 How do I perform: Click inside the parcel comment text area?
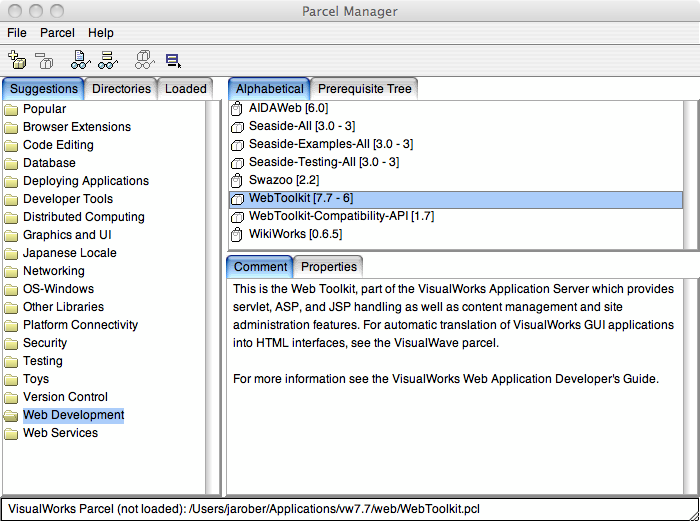(x=455, y=387)
